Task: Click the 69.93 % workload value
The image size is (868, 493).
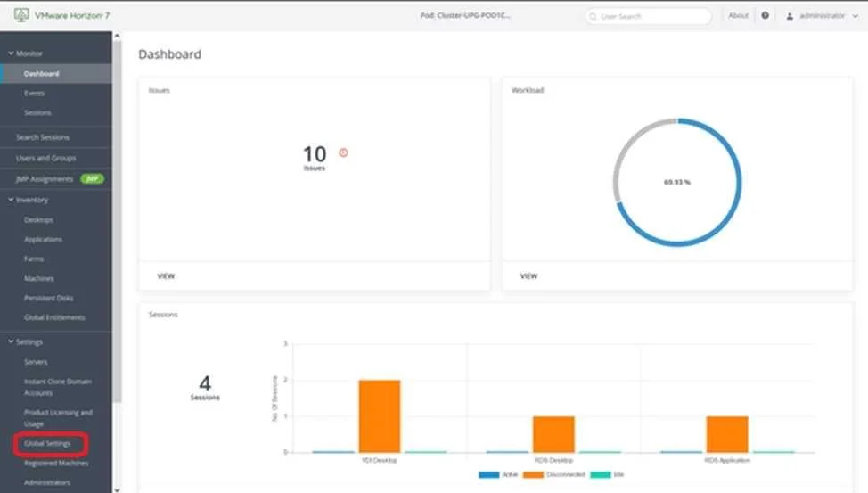Action: pos(677,182)
